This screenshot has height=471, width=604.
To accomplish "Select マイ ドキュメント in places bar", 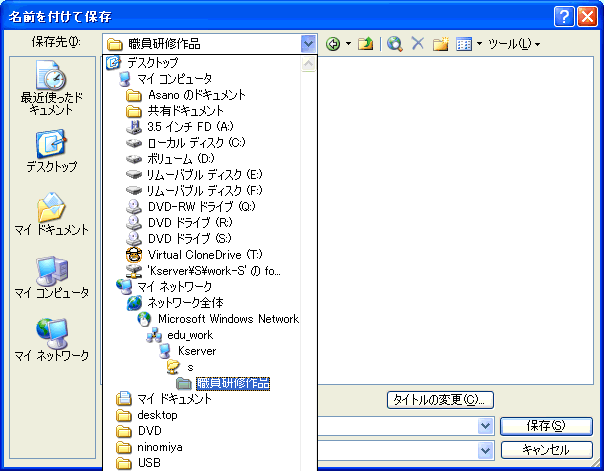I will pos(52,214).
